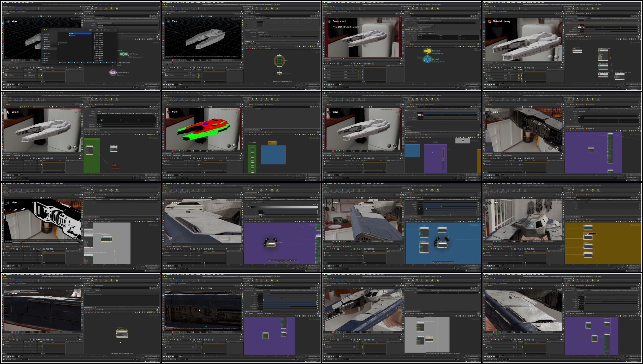Viewport: 643px width, 364px height.
Task: Click the Finder dialog share icon
Action: click(x=102, y=30)
